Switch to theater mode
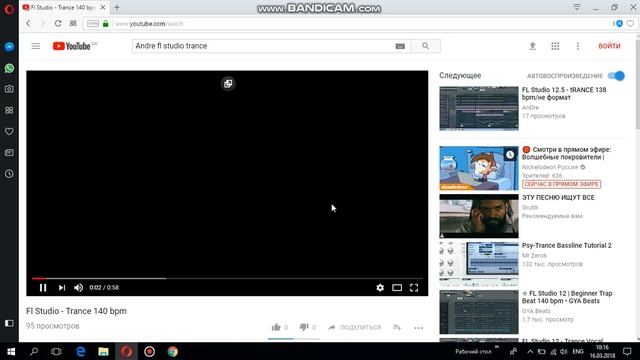This screenshot has height=360, width=640. coord(397,288)
